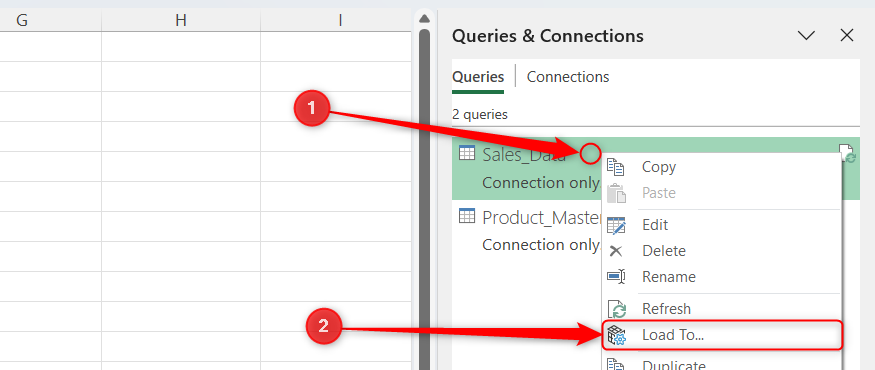Click the scroll up arrow
This screenshot has width=875, height=370.
424,19
